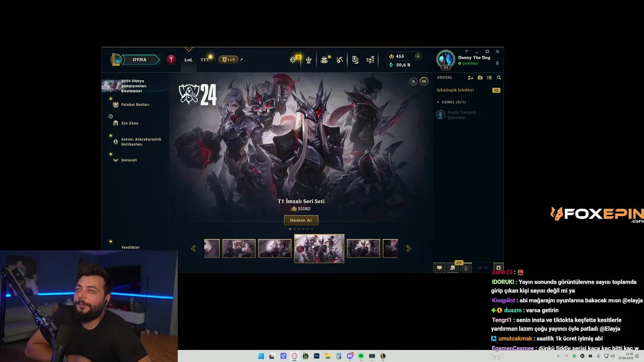
Task: Select 2024 Dünya Şampiyonları Kostümleri entry
Action: click(x=134, y=86)
